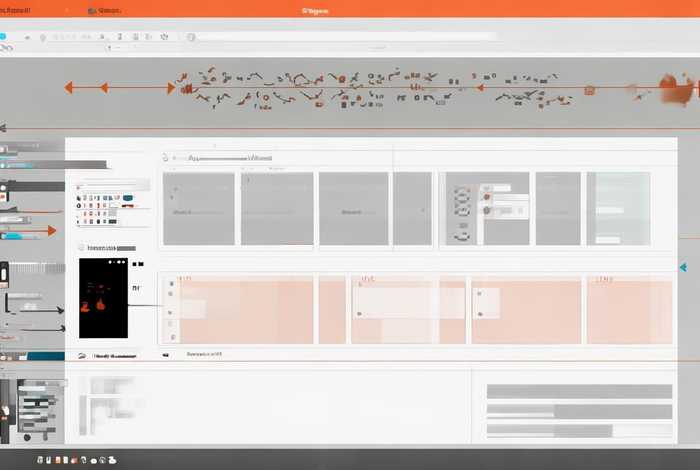Screen dimensions: 700x470
Task: Click the orange left-pointing arrow at the timeline start
Action: click(x=68, y=88)
